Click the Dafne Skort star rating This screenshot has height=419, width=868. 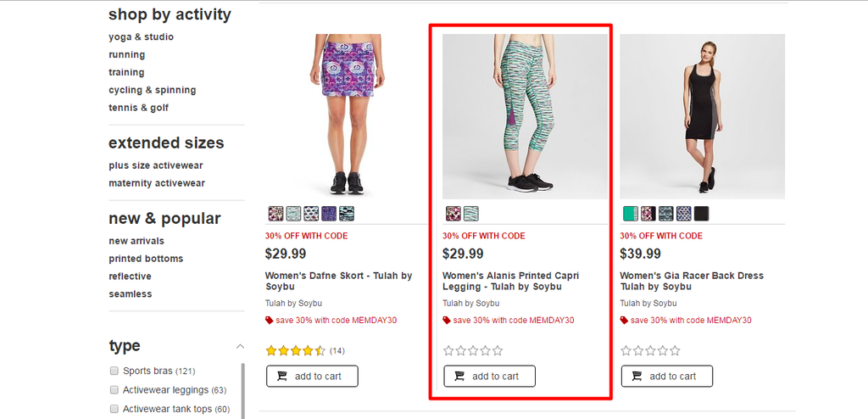[296, 351]
